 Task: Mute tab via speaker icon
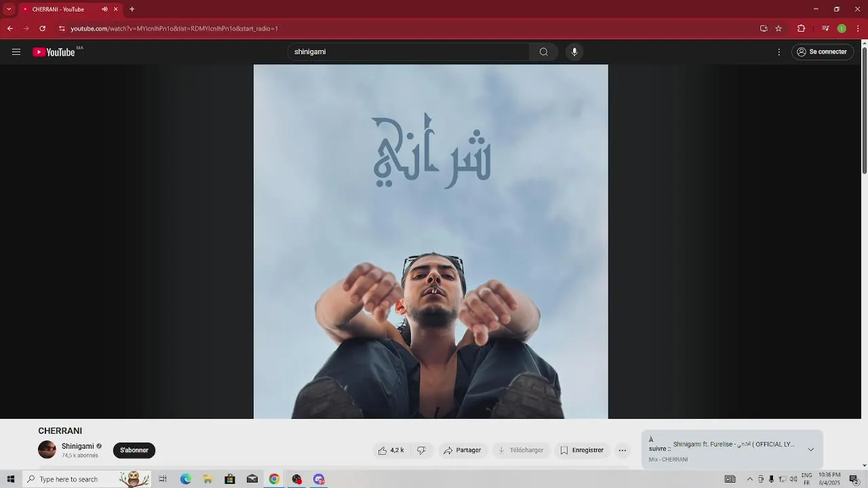click(x=104, y=9)
